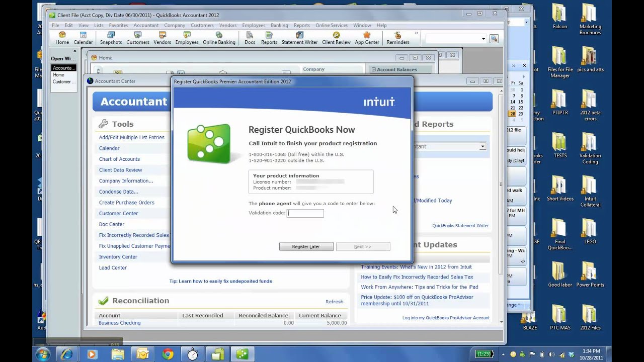Open the Lists menu
Image resolution: width=644 pixels, height=362 pixels.
[x=99, y=25]
